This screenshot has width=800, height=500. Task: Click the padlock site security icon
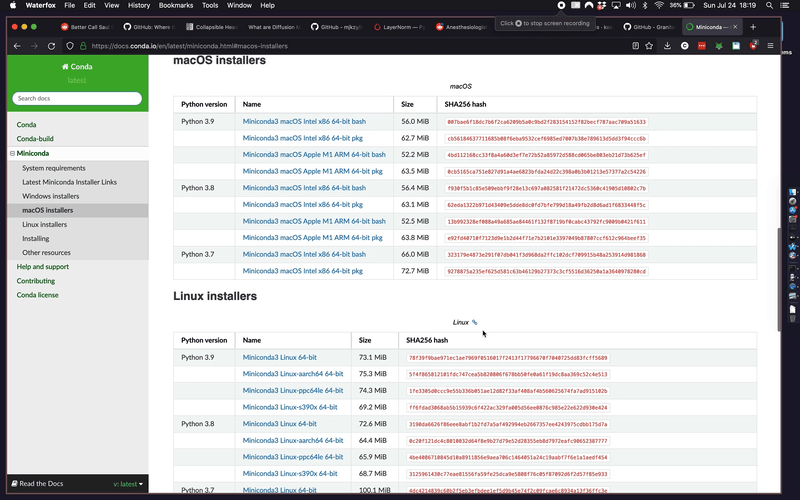click(x=83, y=46)
